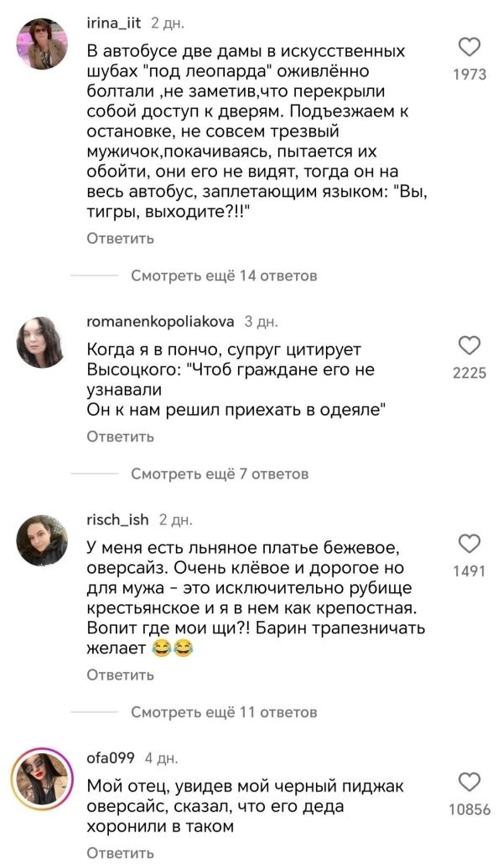Open romanenkopoliakova's avatar
Viewport: 503px width, 868px height.
39,343
